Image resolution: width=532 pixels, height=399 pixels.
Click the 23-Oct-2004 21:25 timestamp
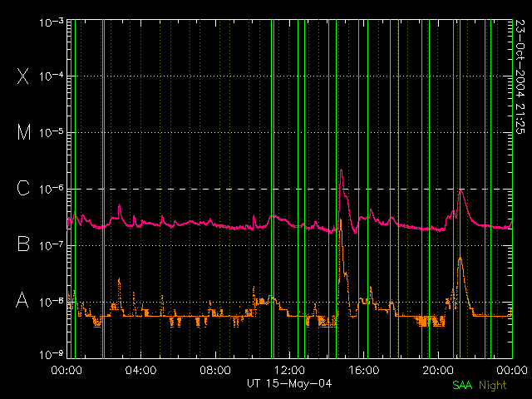520,76
